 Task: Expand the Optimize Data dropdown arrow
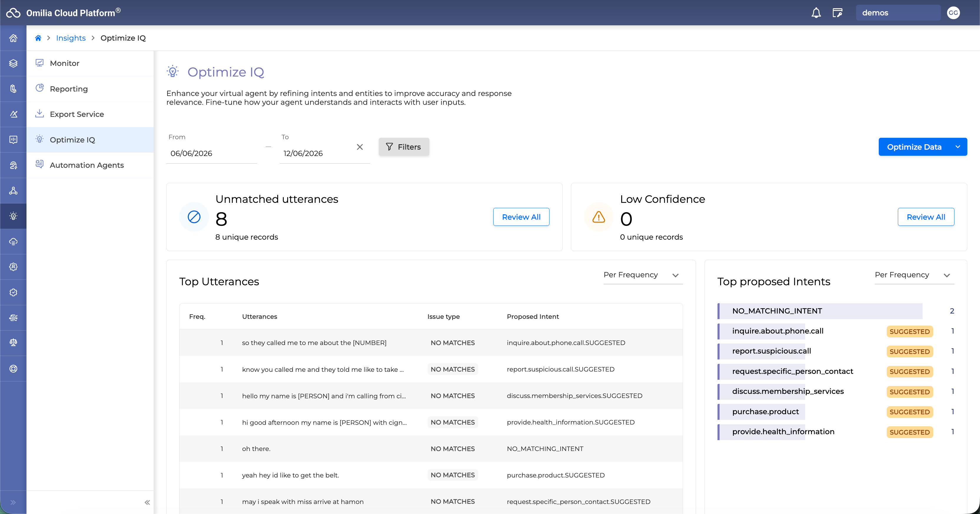(x=958, y=147)
